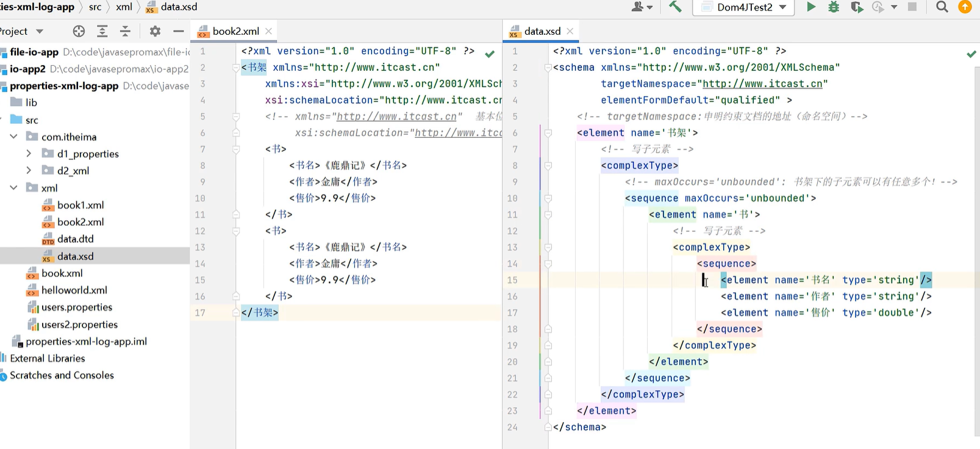Collapse the com.itheima package node
This screenshot has width=980, height=449.
point(13,137)
